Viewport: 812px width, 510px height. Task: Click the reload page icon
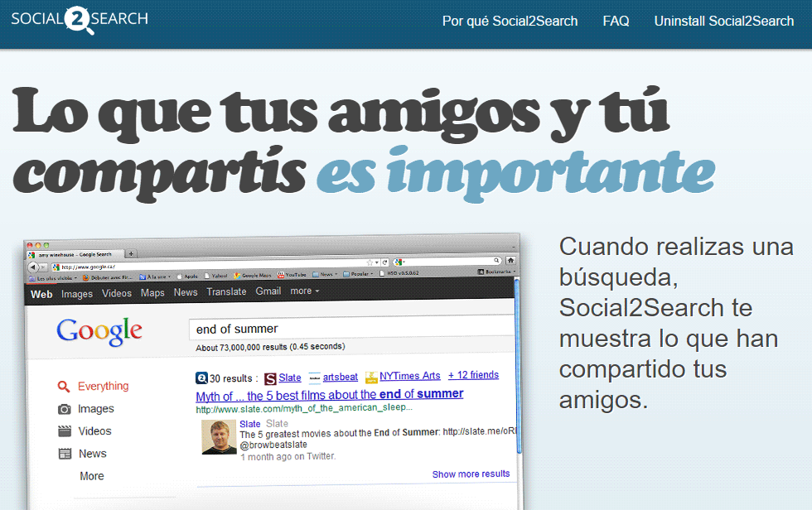click(x=384, y=262)
